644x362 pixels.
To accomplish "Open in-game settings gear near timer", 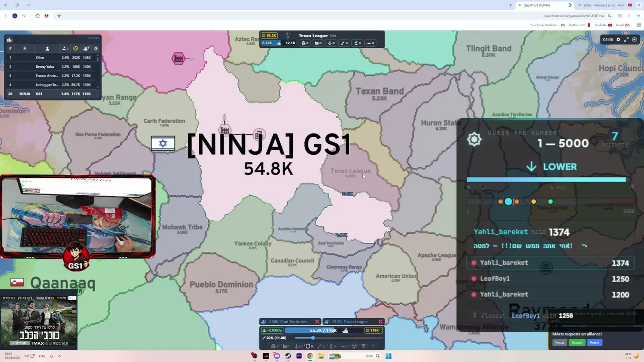I will click(x=618, y=40).
